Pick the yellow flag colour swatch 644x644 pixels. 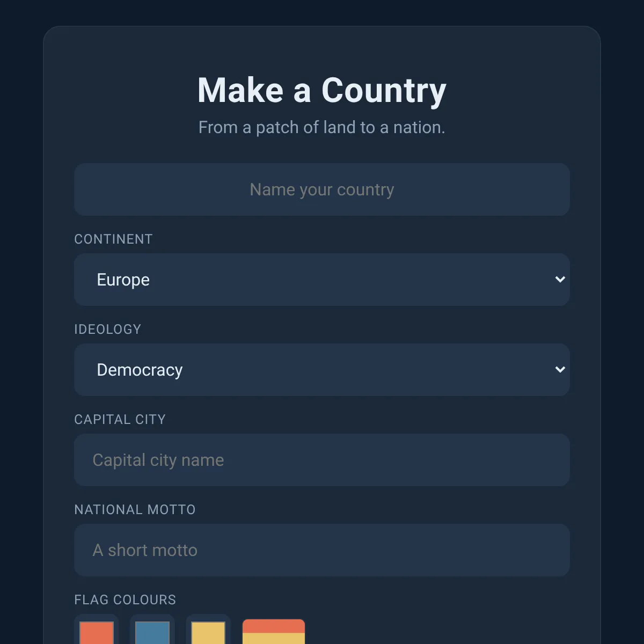coord(208,633)
